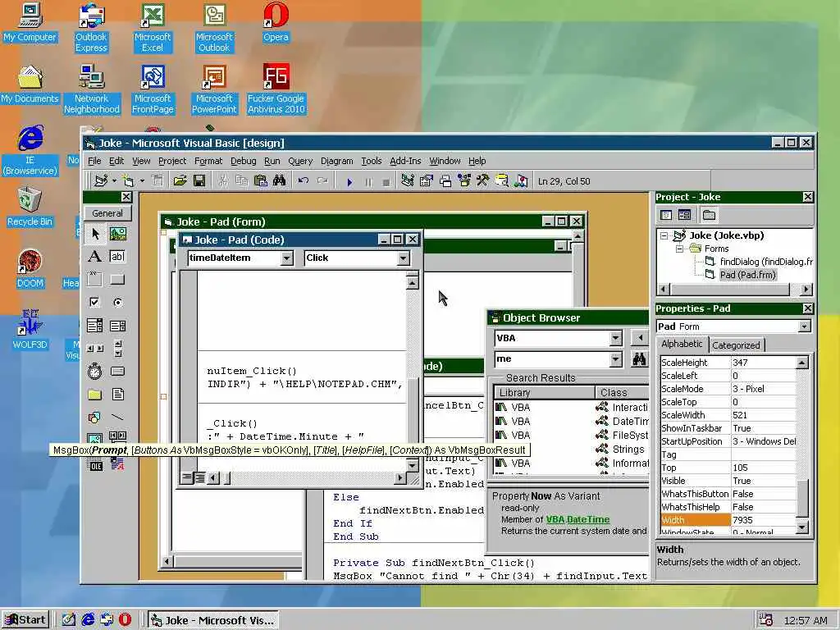This screenshot has height=630, width=840.
Task: Open the Pad Form object dropdown in Properties
Action: point(804,326)
